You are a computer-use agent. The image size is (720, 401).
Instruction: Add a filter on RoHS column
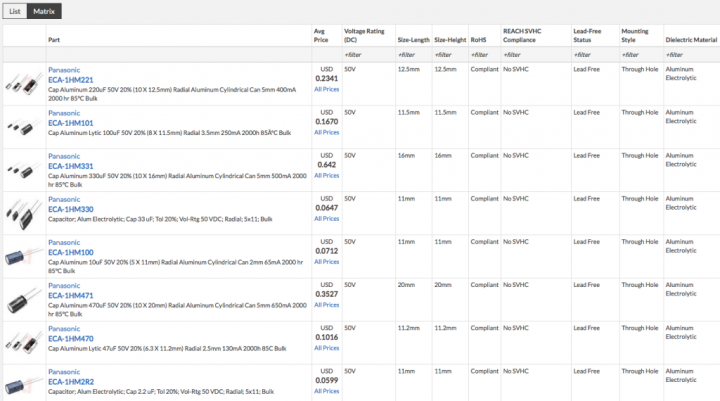coord(479,55)
